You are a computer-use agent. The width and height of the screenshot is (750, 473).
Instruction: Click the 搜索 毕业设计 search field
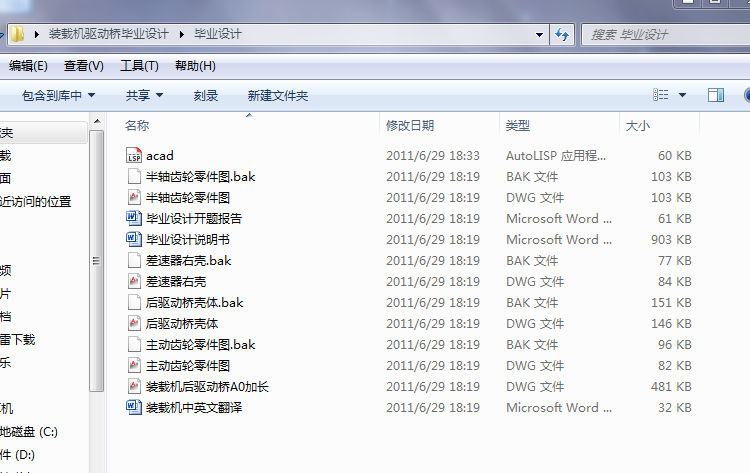[667, 34]
